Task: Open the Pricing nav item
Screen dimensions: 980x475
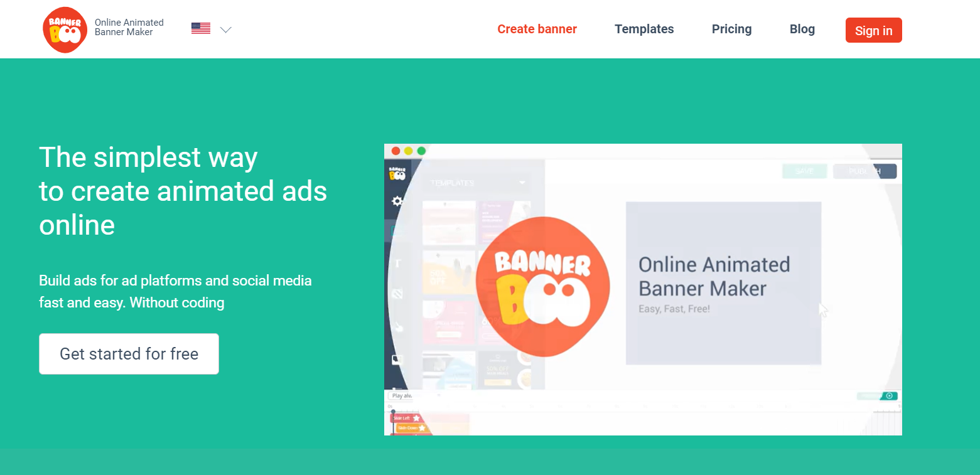Action: click(731, 29)
